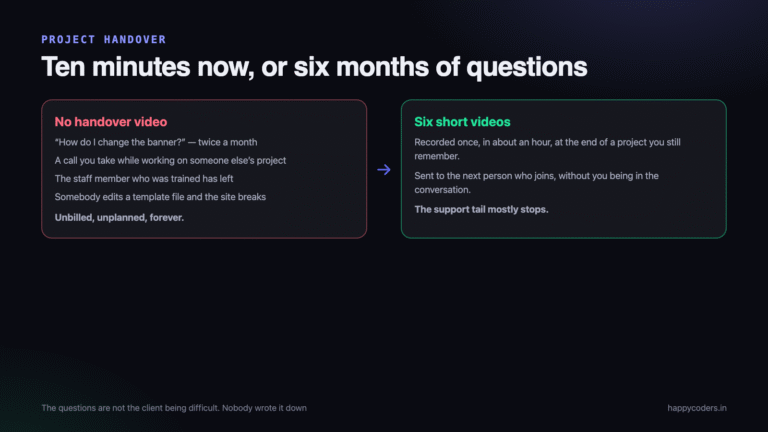
Task: Click the banner question line, twice a month
Action: click(156, 142)
